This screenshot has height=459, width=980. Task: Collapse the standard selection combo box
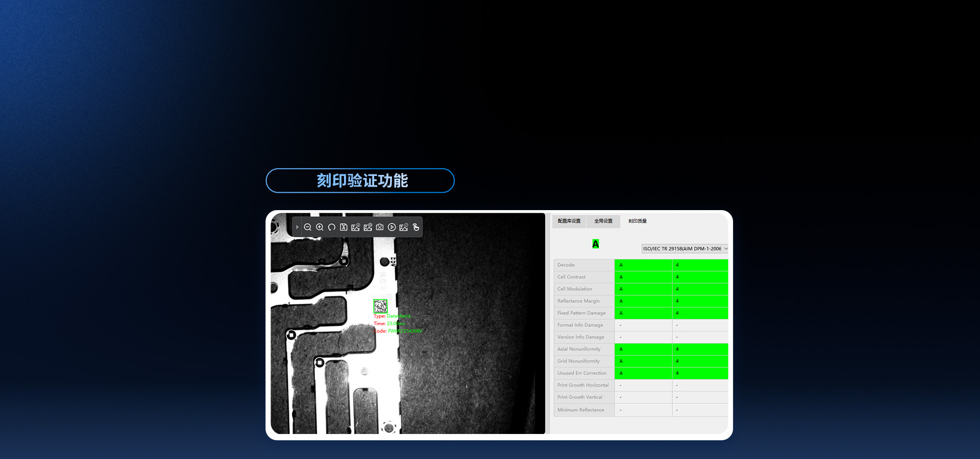726,248
